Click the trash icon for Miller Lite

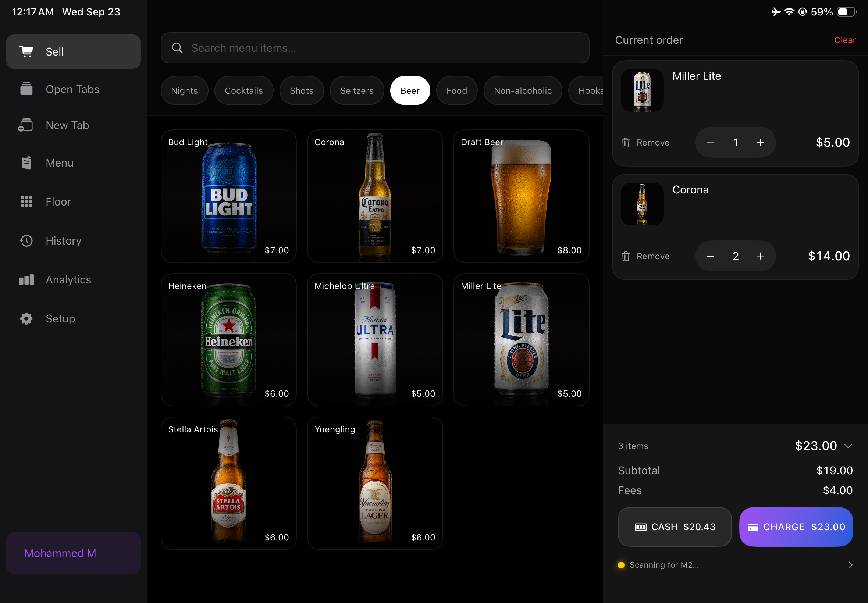[x=626, y=142]
